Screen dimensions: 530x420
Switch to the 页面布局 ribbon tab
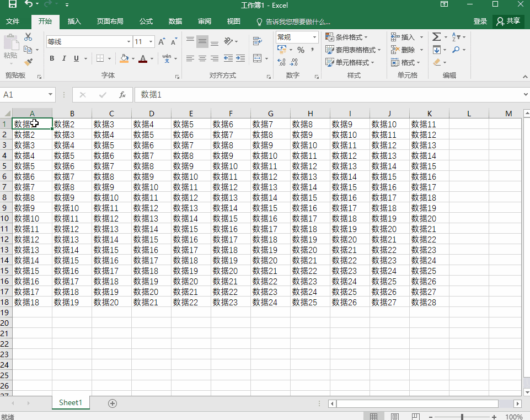(x=110, y=21)
